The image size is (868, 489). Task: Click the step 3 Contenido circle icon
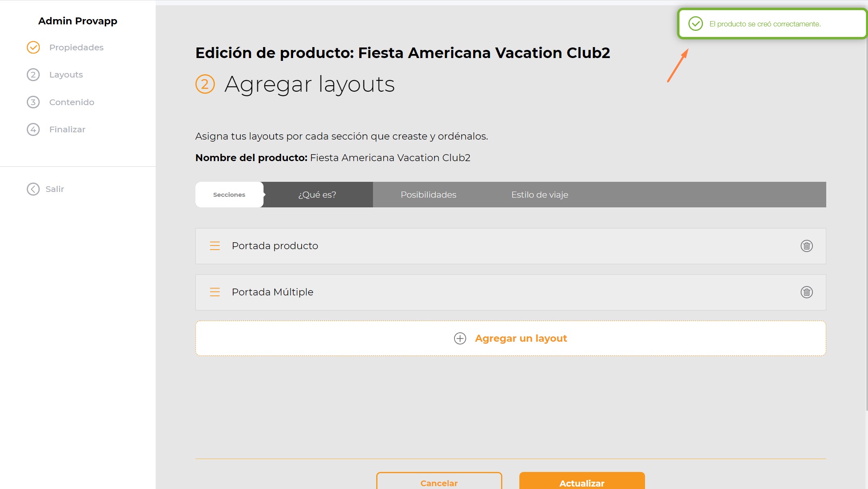(x=33, y=102)
